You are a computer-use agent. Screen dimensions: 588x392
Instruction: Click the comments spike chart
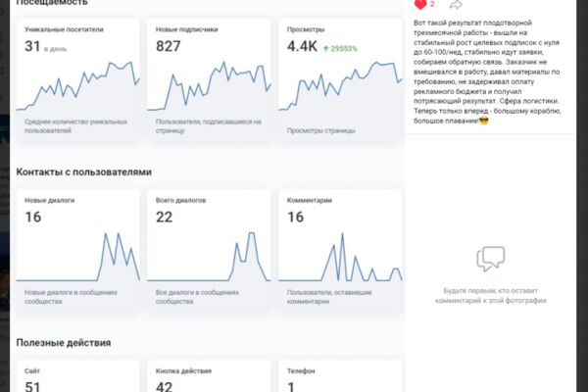tap(340, 257)
